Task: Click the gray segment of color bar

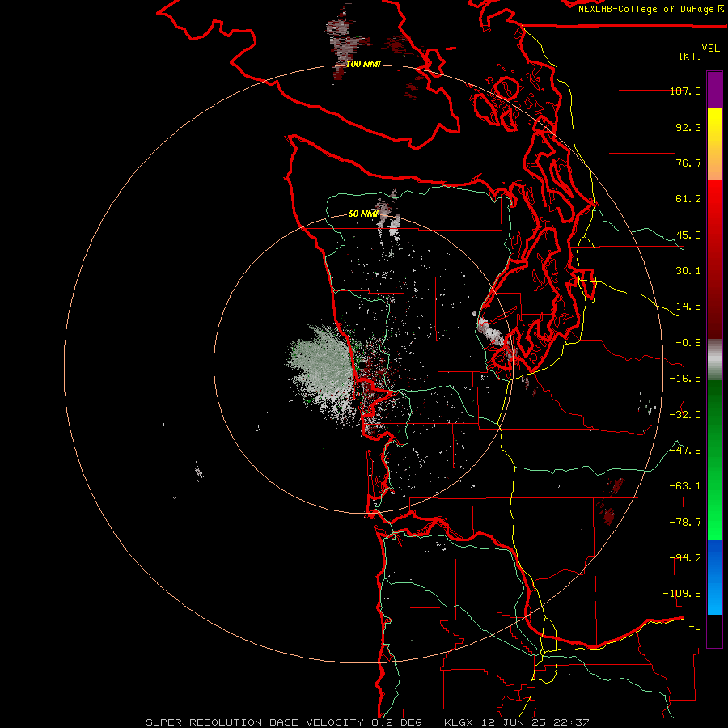Action: tap(714, 360)
